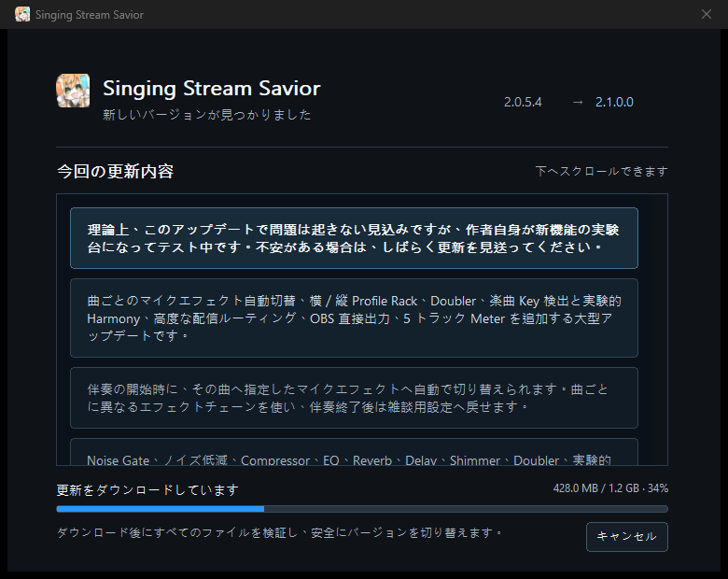Click the arrow between version numbers
The width and height of the screenshot is (728, 579).
coord(578,102)
